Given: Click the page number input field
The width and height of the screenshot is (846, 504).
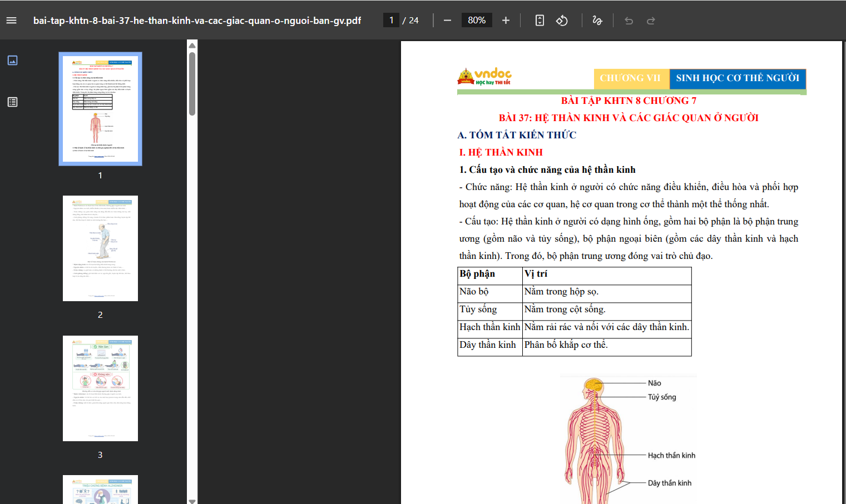Looking at the screenshot, I should (391, 21).
